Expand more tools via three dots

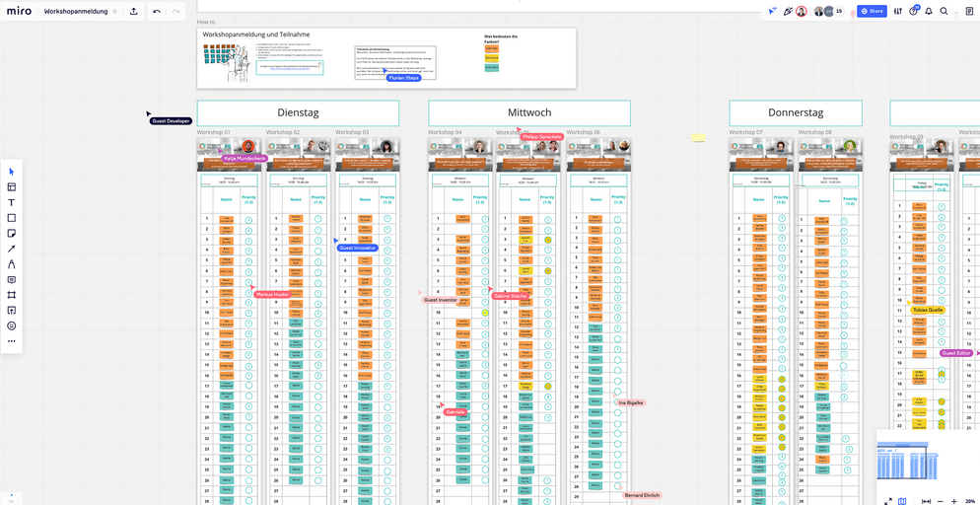pos(12,341)
